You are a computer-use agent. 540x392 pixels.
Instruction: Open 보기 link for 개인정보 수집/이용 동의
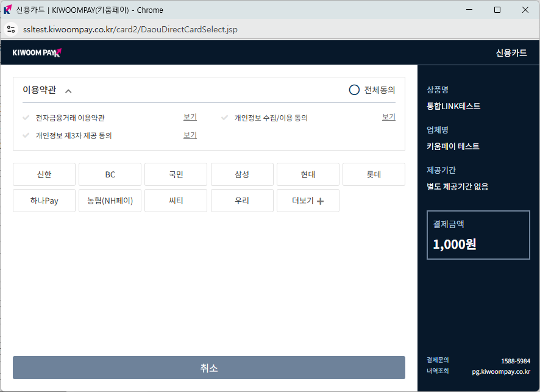[x=389, y=117]
